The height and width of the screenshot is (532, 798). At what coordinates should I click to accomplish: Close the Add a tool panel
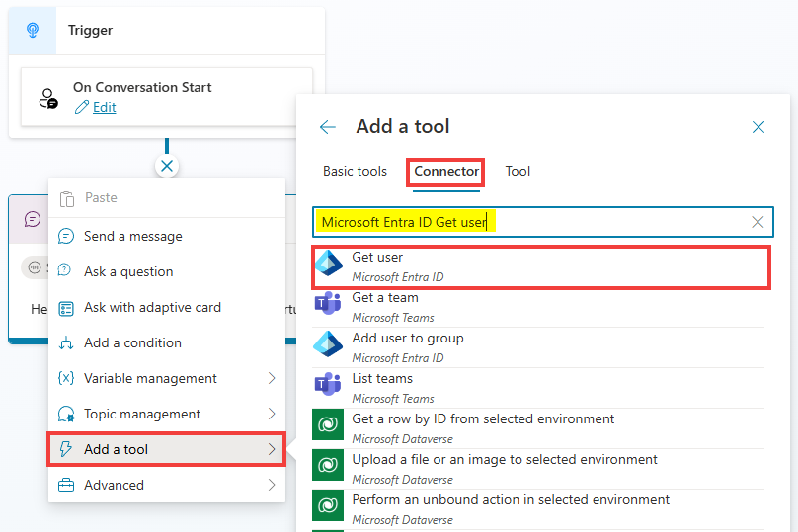[x=758, y=127]
